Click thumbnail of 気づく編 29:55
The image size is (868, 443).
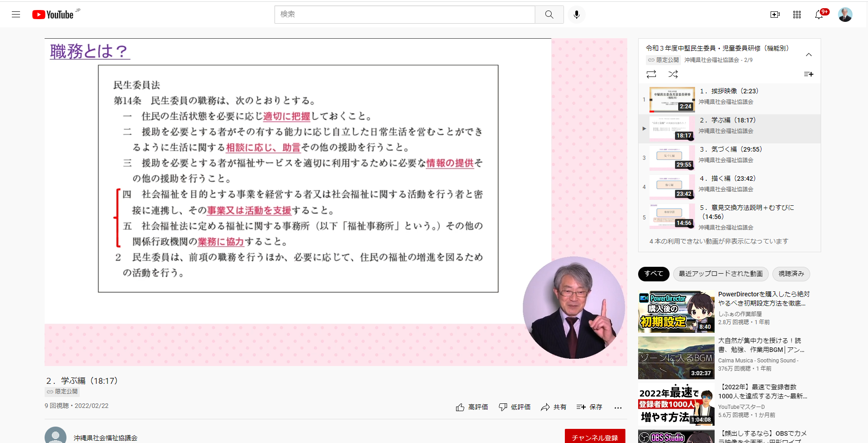(672, 158)
